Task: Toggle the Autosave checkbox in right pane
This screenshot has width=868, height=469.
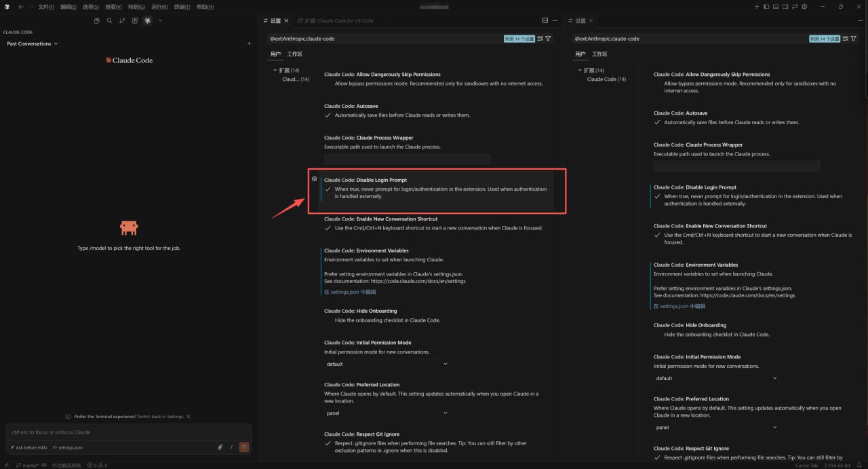Action: tap(657, 122)
